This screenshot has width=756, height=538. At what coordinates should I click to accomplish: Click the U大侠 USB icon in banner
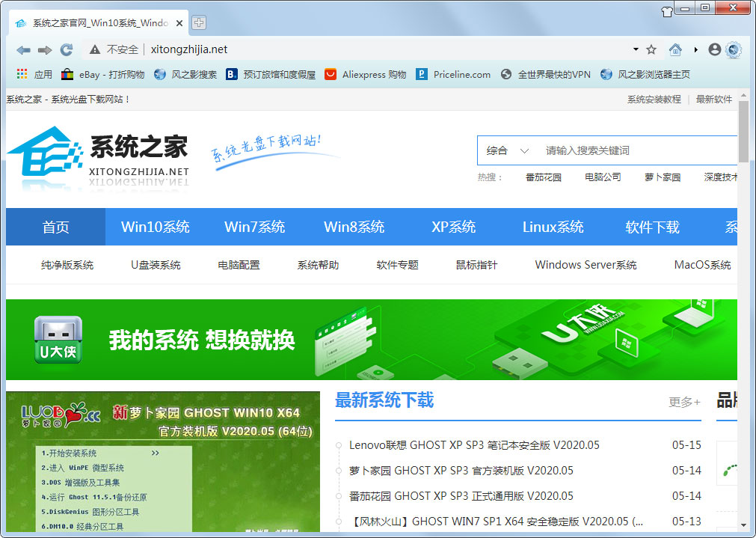click(x=58, y=340)
